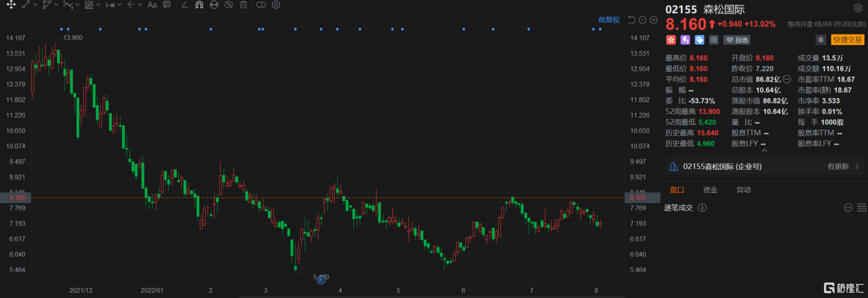Click the stock code 02155 title
The image size is (868, 298).
coord(680,9)
